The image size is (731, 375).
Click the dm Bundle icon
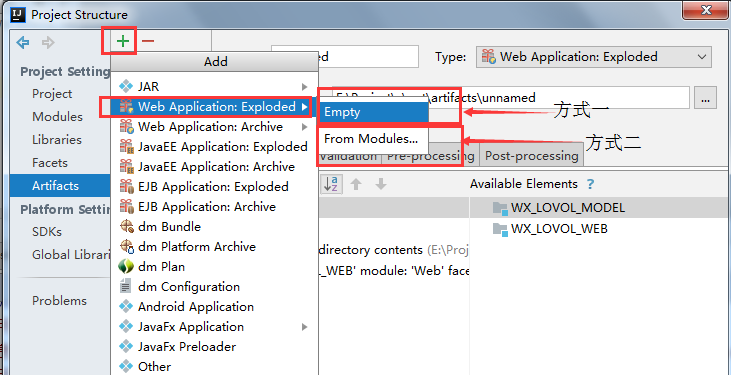click(126, 226)
